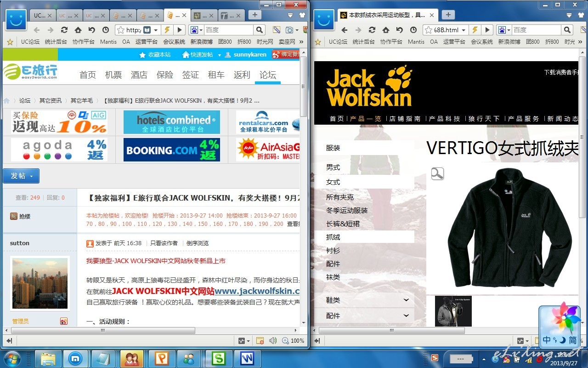Select the 抓绒 category in the sidebar
Viewport: 588px width, 368px height.
(333, 237)
